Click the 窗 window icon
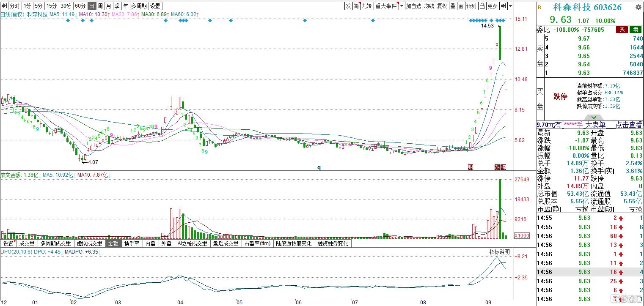The height and width of the screenshot is (306, 644). click(461, 6)
